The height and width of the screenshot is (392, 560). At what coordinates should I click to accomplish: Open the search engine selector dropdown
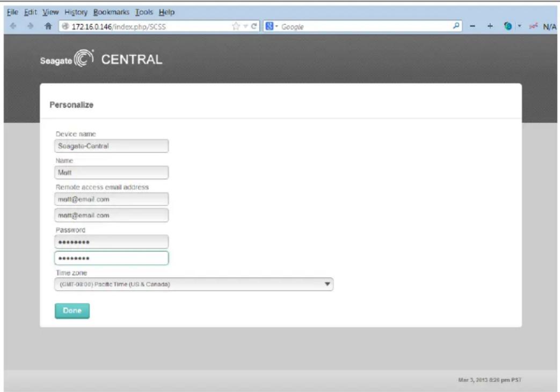pyautogui.click(x=277, y=26)
